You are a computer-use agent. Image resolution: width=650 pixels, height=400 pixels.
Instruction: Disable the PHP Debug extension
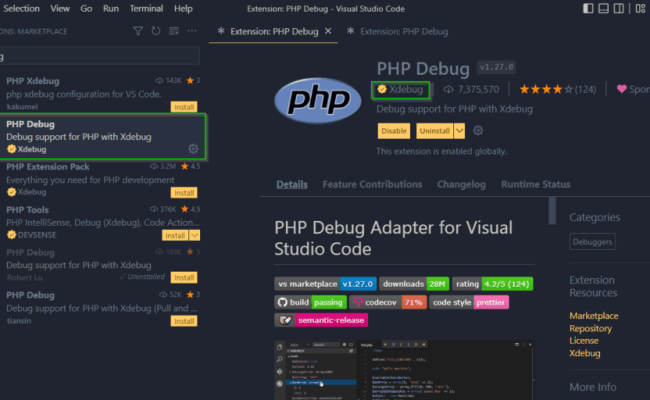pyautogui.click(x=393, y=131)
